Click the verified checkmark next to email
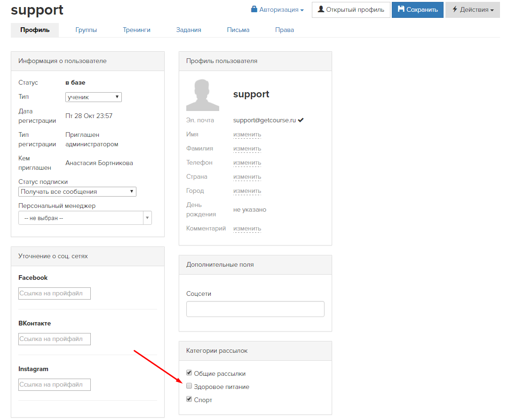The height and width of the screenshot is (420, 508). pyautogui.click(x=301, y=120)
